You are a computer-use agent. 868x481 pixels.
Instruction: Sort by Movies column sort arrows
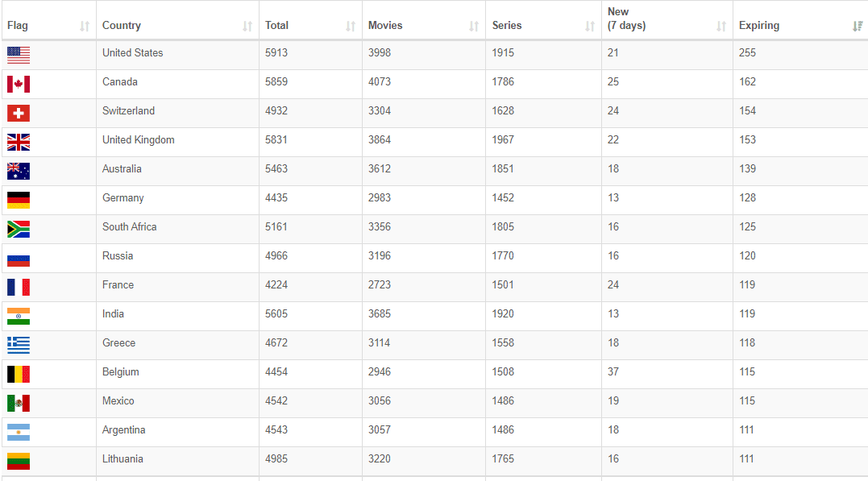tap(474, 26)
